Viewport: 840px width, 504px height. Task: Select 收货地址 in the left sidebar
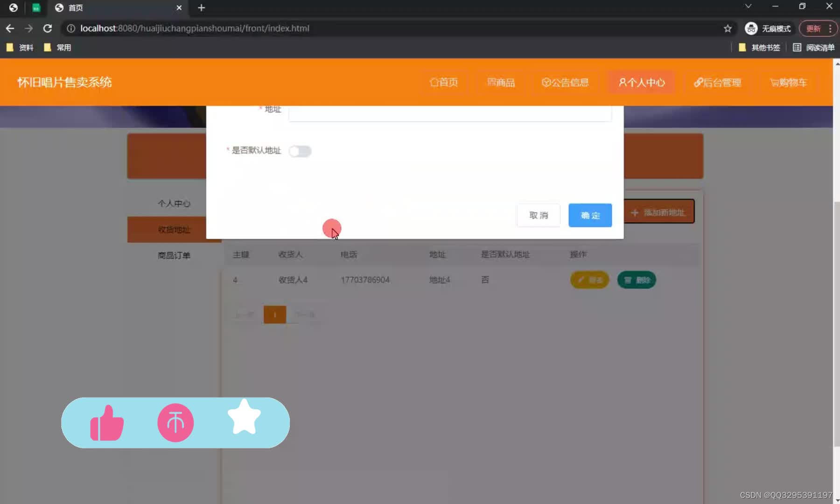click(x=174, y=229)
